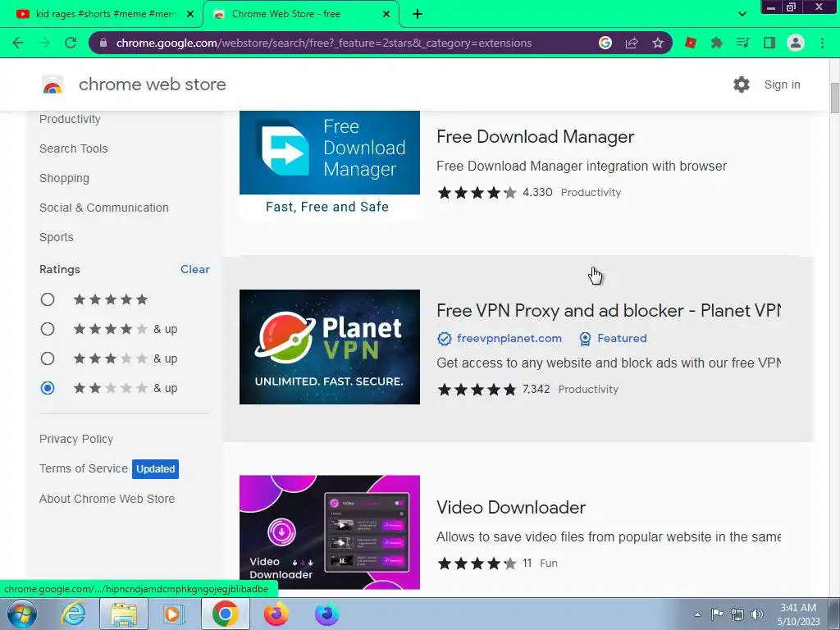Close the Chrome Web Store tab
Image resolution: width=840 pixels, height=630 pixels.
(x=386, y=14)
